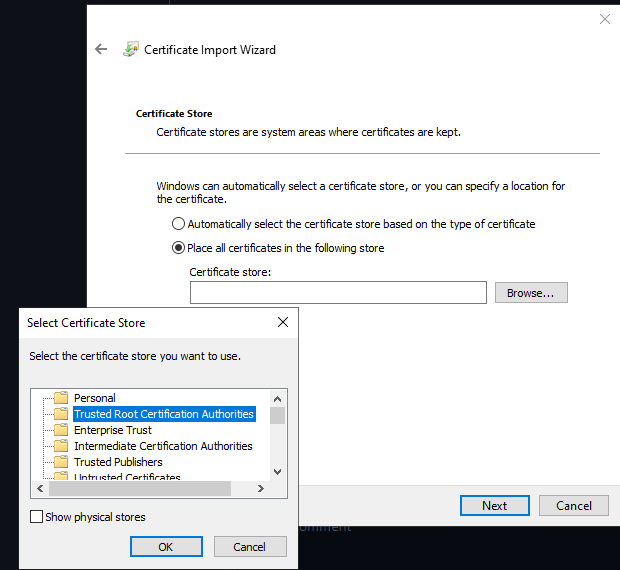Close the Select Certificate Store dialog

pyautogui.click(x=283, y=322)
